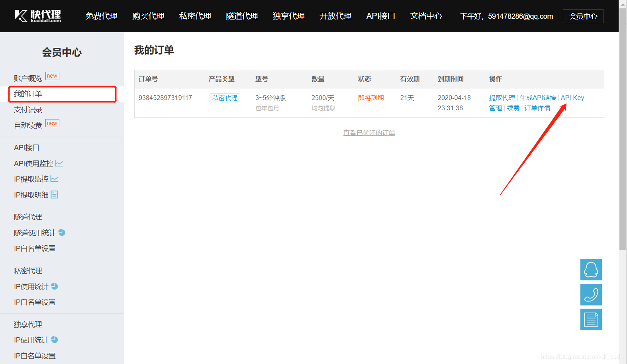Click the 3~5分钟版 model text
This screenshot has width=627, height=364.
270,98
